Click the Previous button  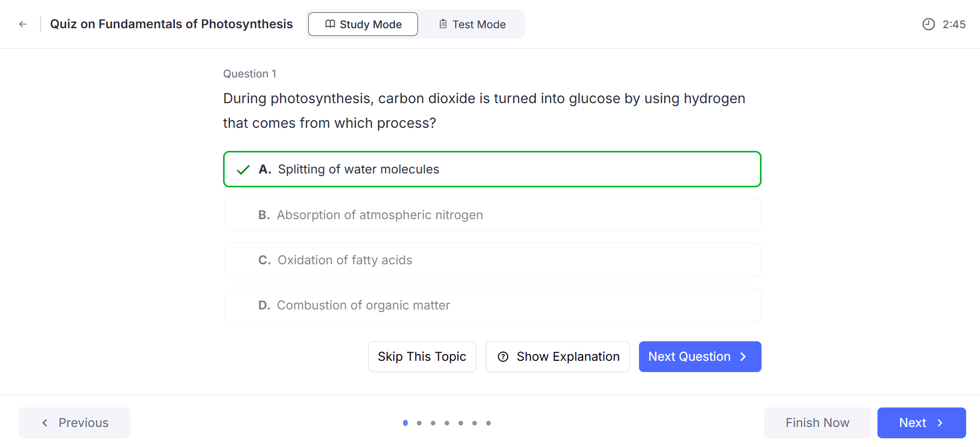coord(74,423)
